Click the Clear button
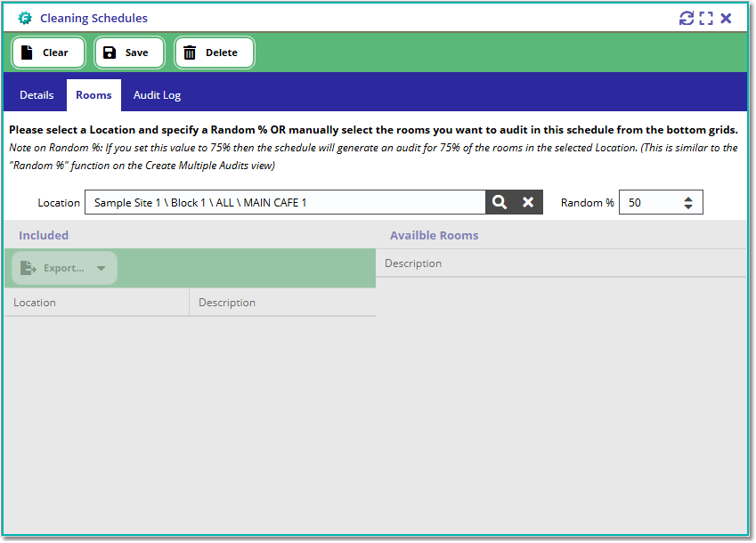 click(48, 53)
